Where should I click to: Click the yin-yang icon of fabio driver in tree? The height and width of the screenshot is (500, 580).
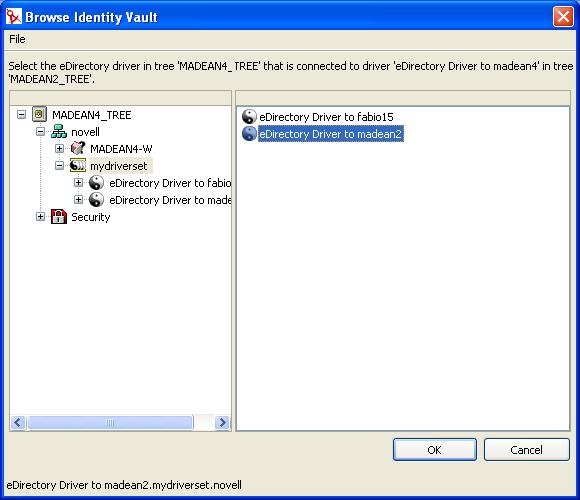(x=96, y=183)
